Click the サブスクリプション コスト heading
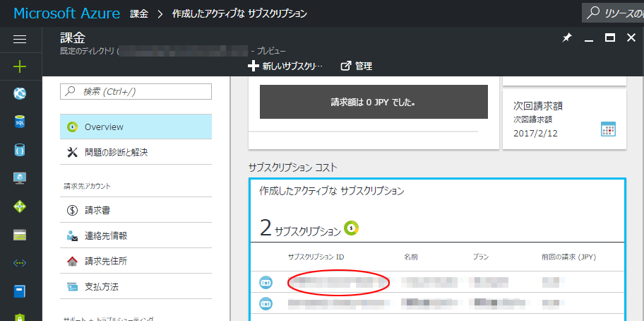The image size is (644, 321). click(293, 167)
